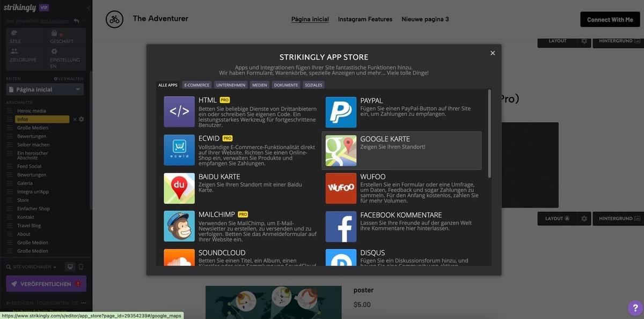
Task: Delete the Infos section with X
Action: pyautogui.click(x=75, y=119)
